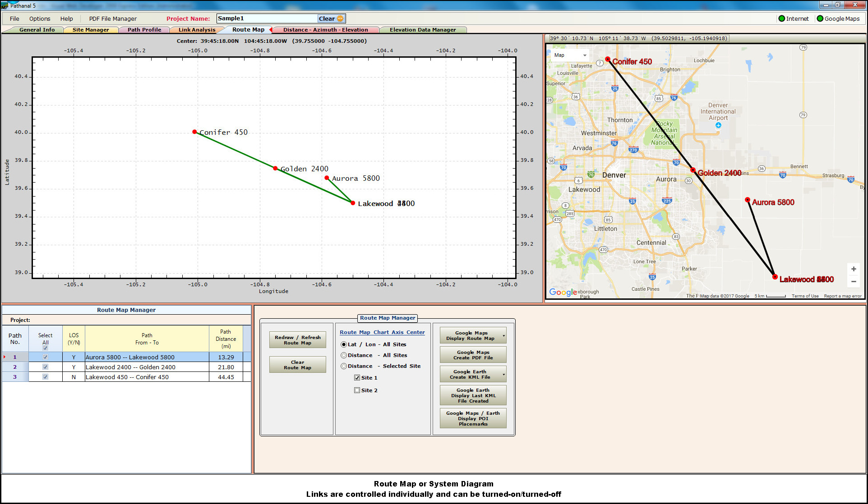Enable the Site 2 checkbox
This screenshot has height=504, width=868.
pyautogui.click(x=357, y=390)
